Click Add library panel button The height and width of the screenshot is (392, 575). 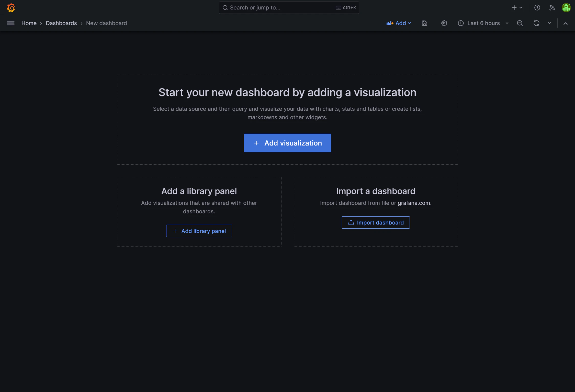point(199,231)
